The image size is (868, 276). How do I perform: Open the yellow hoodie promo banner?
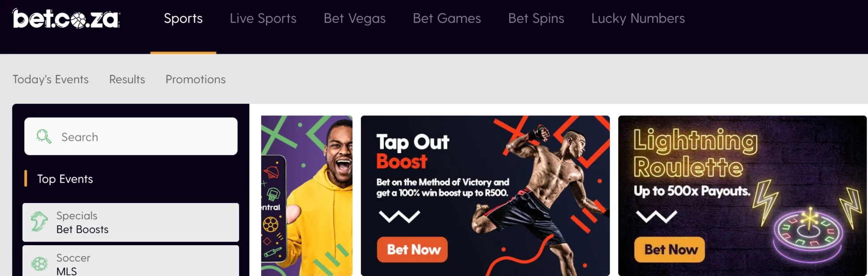pyautogui.click(x=307, y=196)
